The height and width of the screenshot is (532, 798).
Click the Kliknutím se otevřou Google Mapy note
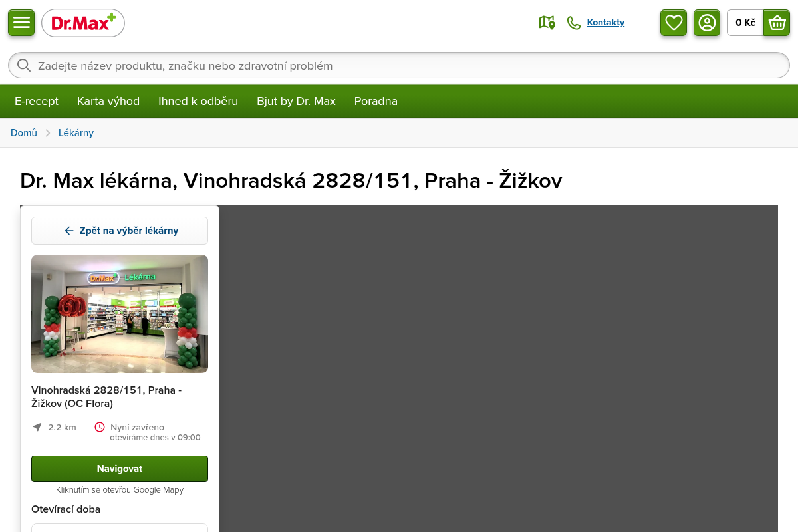point(120,490)
